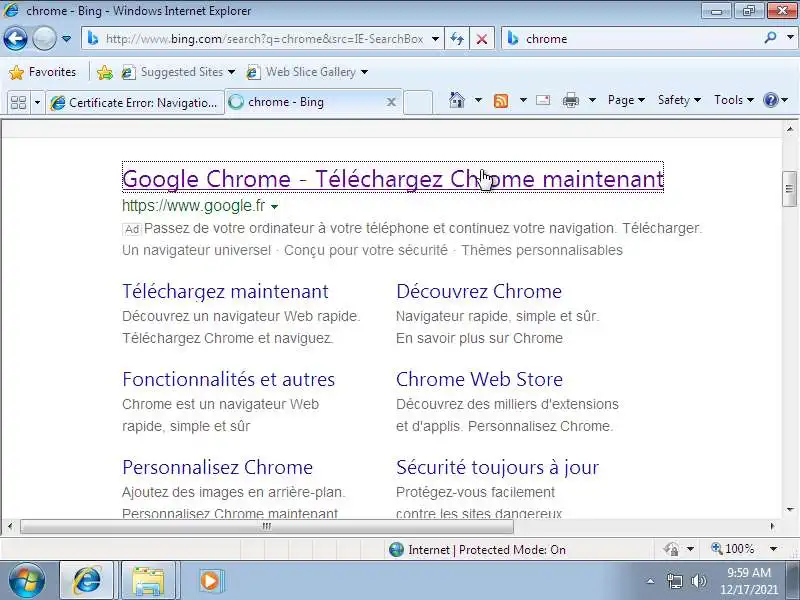
Task: Open the Favorites star button
Action: pos(42,72)
